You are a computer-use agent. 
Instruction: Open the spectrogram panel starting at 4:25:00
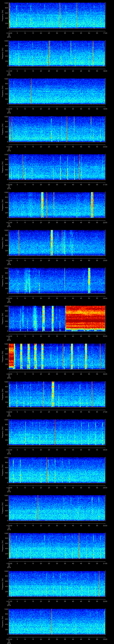click(x=57, y=356)
